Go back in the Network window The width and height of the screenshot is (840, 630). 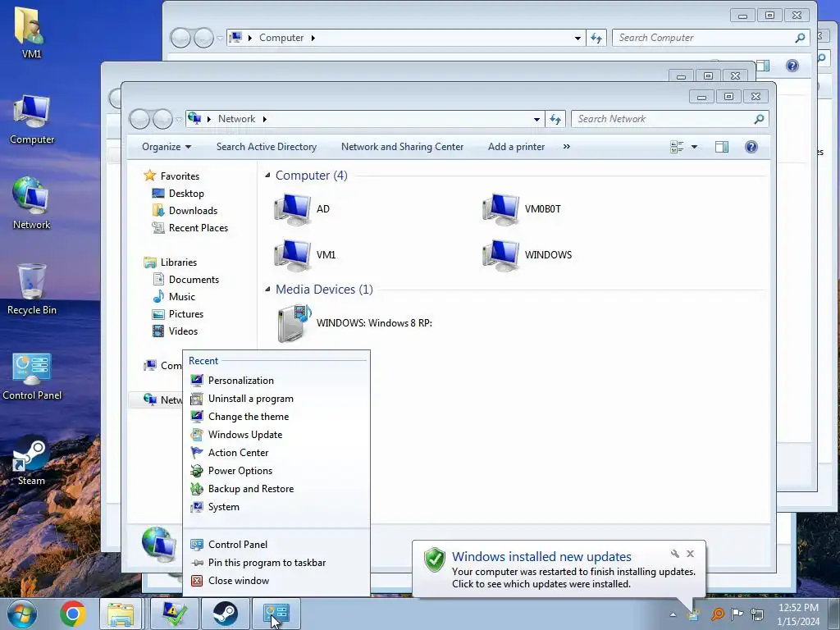click(139, 119)
